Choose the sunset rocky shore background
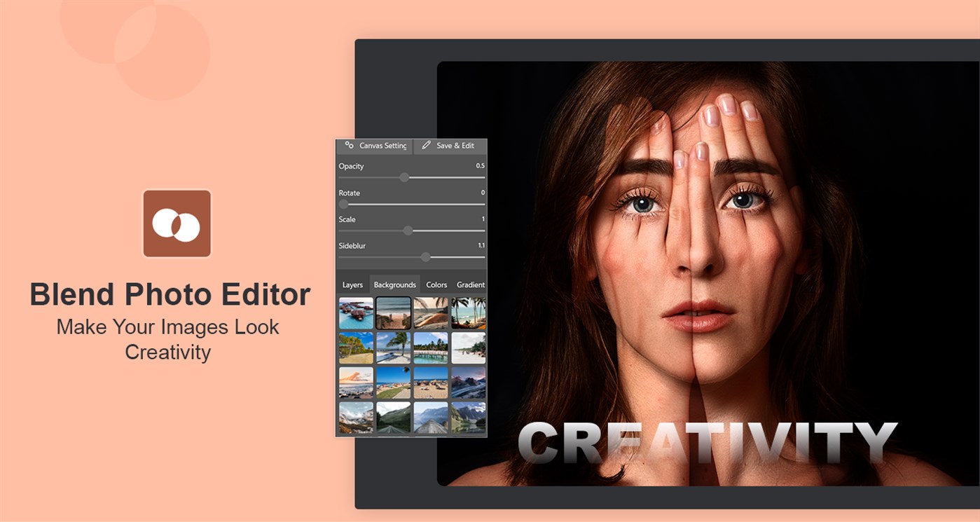The height and width of the screenshot is (522, 980). [354, 381]
